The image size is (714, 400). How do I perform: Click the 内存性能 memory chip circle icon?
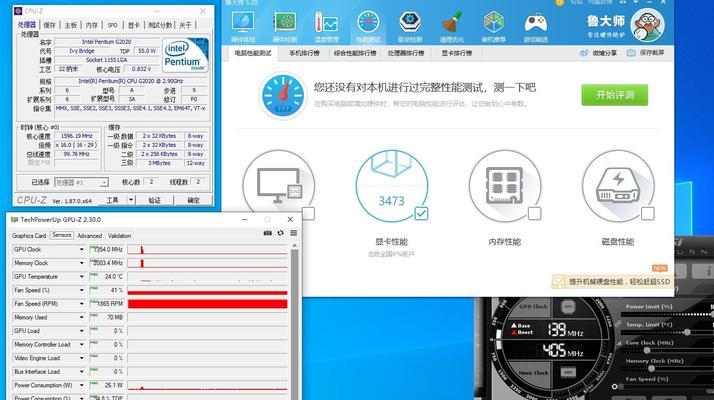pyautogui.click(x=505, y=186)
